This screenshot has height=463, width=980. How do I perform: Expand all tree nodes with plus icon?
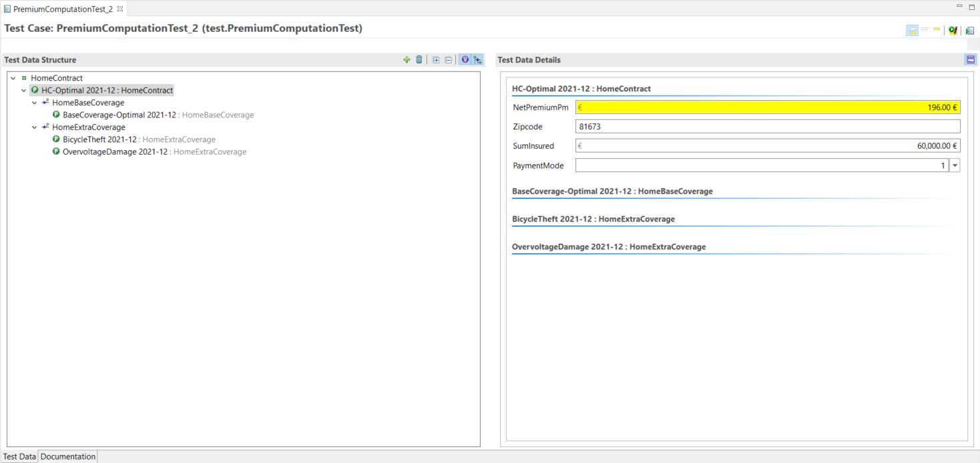click(436, 60)
